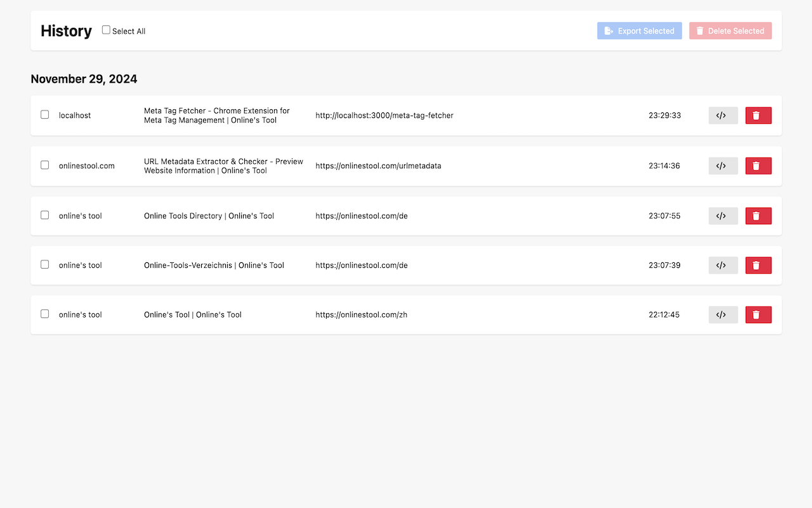Open the https://onlinestool.com/urlmetadata link
Screen dimensions: 812x508
pyautogui.click(x=378, y=165)
